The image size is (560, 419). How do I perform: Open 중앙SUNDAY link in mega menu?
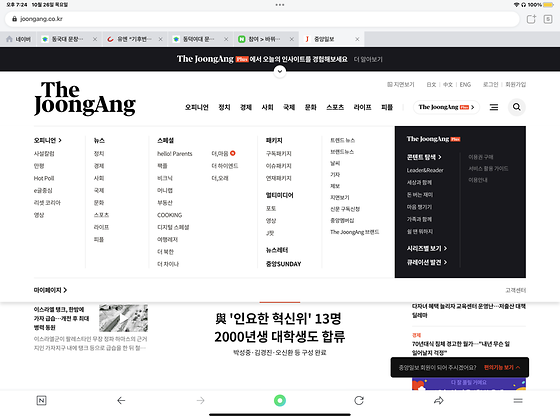click(284, 264)
